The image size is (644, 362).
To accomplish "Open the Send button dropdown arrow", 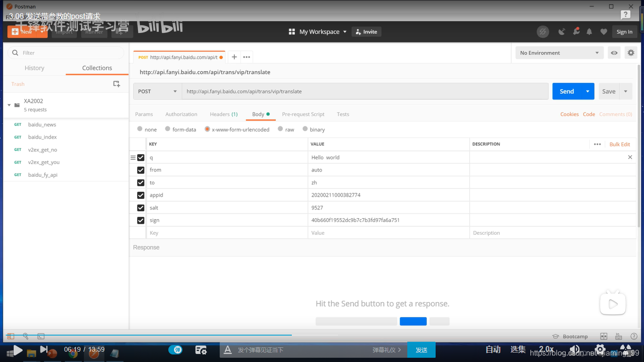I will pyautogui.click(x=588, y=91).
